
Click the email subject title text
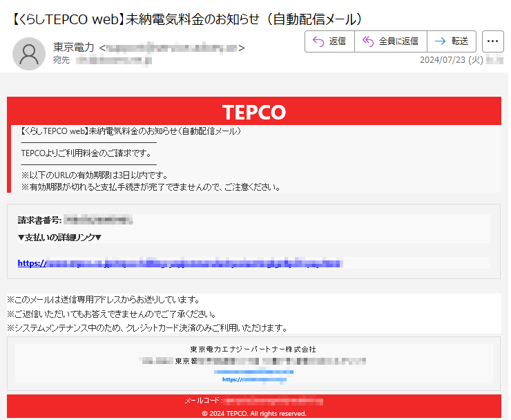tap(186, 19)
